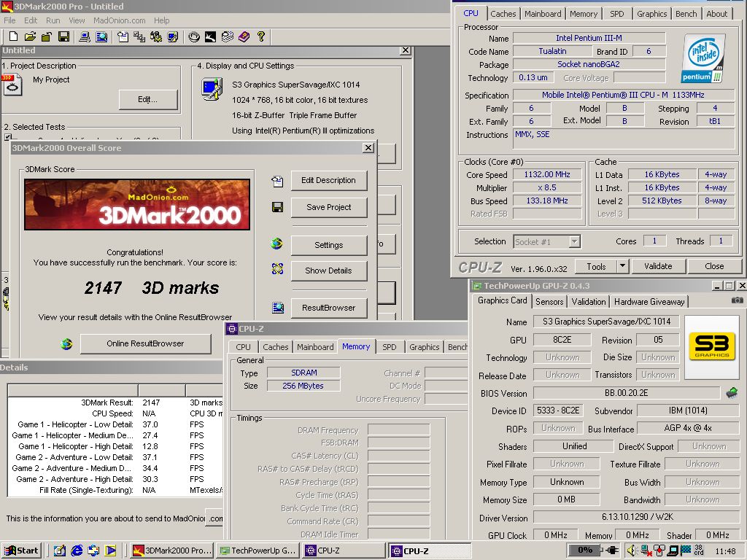Click the yellow question mark icon
This screenshot has height=560, width=747.
click(260, 36)
